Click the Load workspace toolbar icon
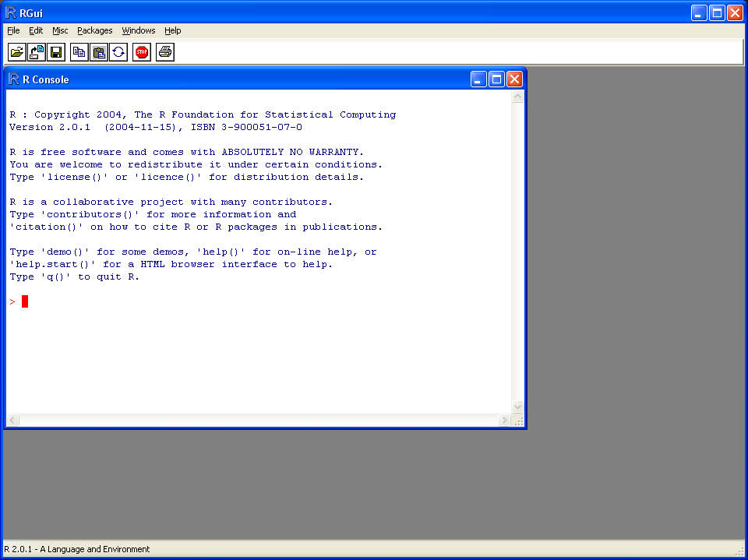This screenshot has width=748, height=560. tap(37, 52)
